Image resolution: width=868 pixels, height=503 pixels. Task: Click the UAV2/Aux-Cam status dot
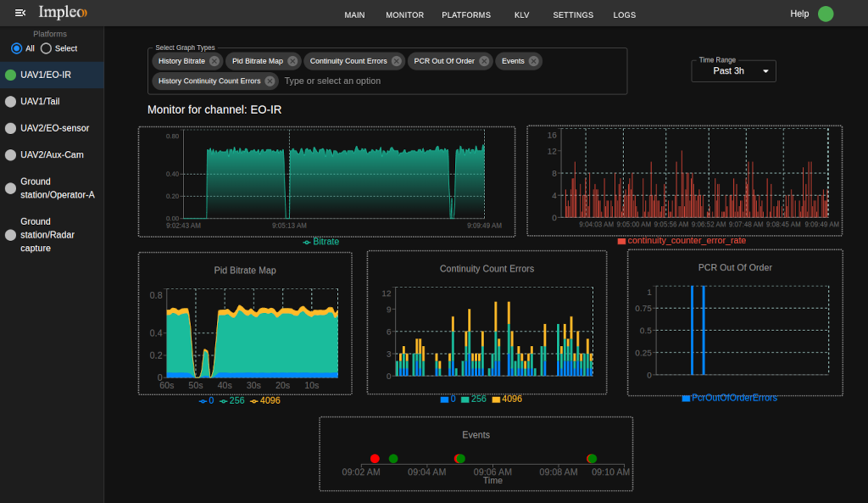[x=10, y=154]
